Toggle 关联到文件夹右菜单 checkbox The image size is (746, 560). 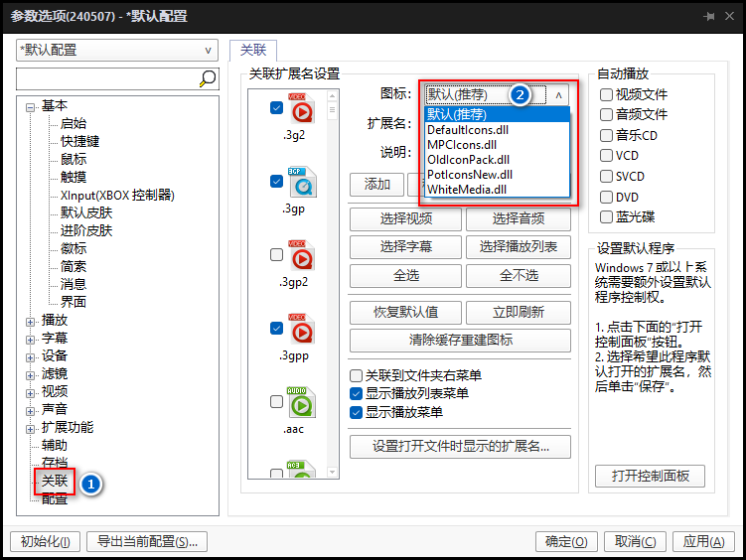click(x=357, y=376)
